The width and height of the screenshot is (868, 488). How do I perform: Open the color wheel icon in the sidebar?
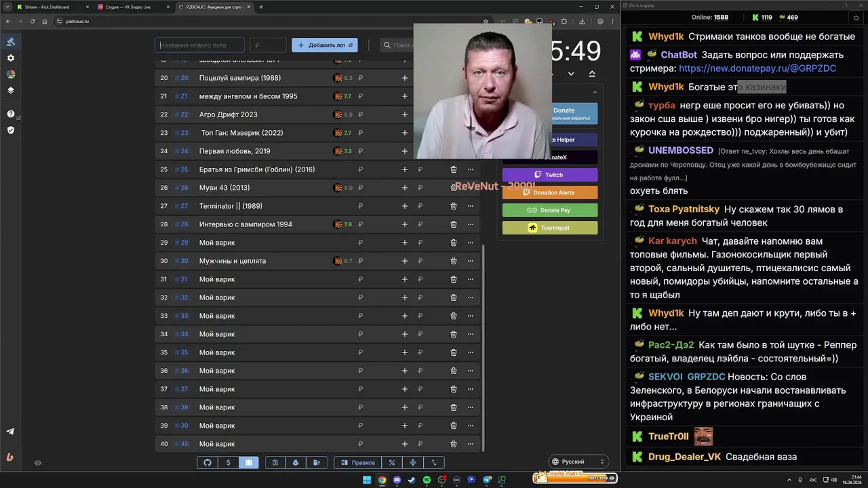11,75
